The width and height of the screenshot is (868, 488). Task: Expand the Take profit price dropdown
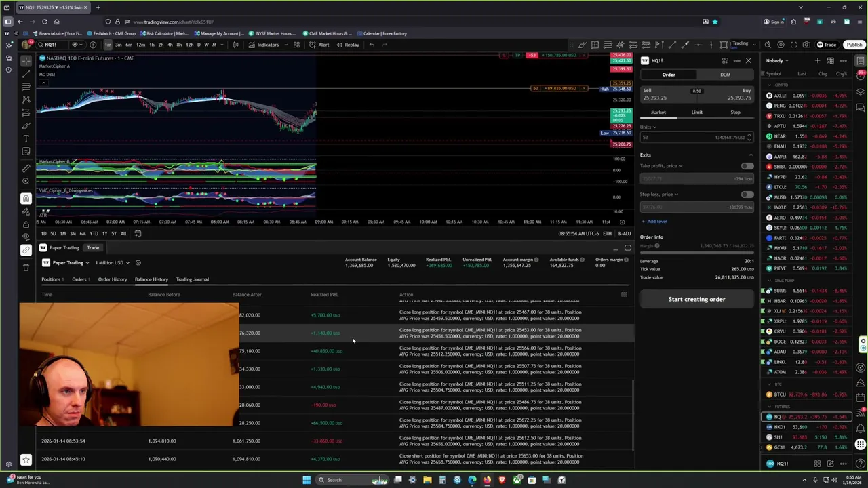click(x=661, y=166)
